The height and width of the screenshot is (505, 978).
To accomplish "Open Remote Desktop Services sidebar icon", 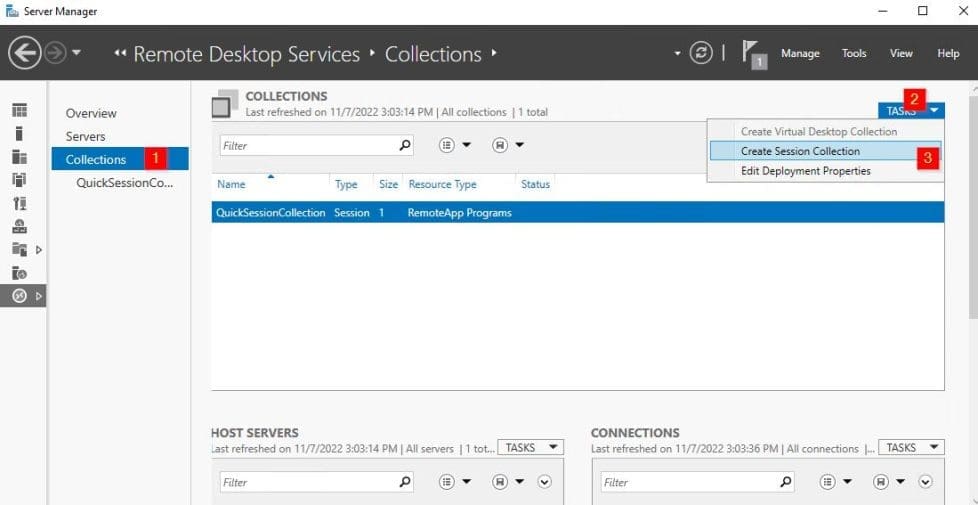I will pyautogui.click(x=19, y=296).
